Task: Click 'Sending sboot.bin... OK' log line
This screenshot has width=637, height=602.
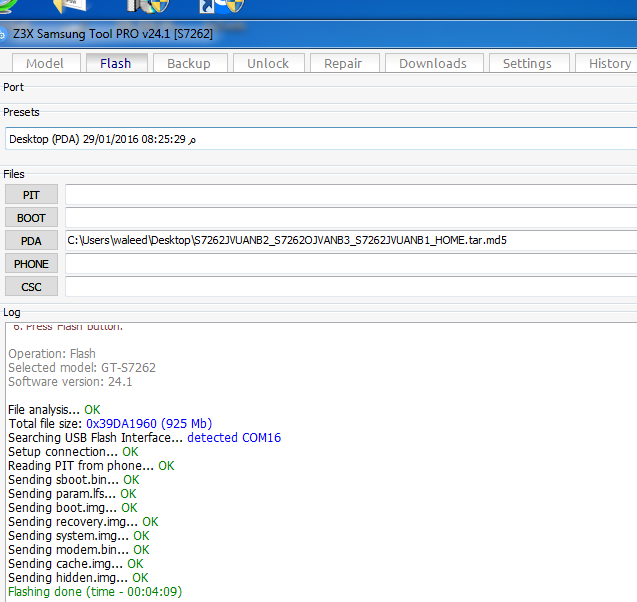Action: tap(74, 480)
